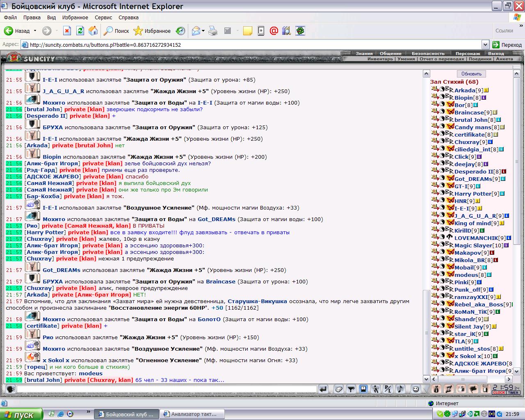This screenshot has height=420, width=525.
Task: Click the Refresh page toolbar icon
Action: click(x=80, y=31)
